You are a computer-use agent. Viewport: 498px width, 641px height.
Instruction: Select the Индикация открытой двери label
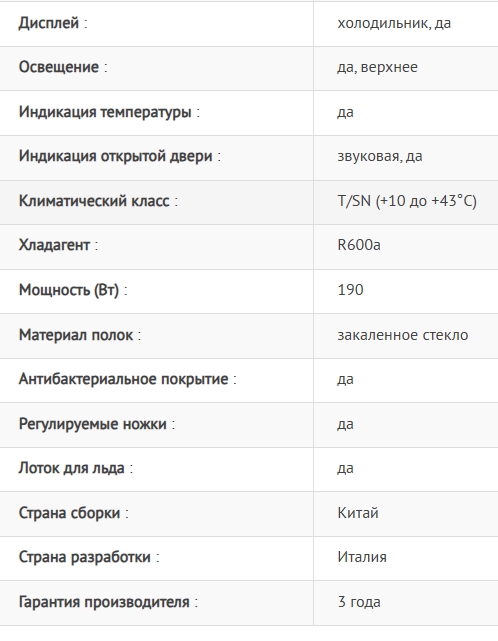click(120, 156)
